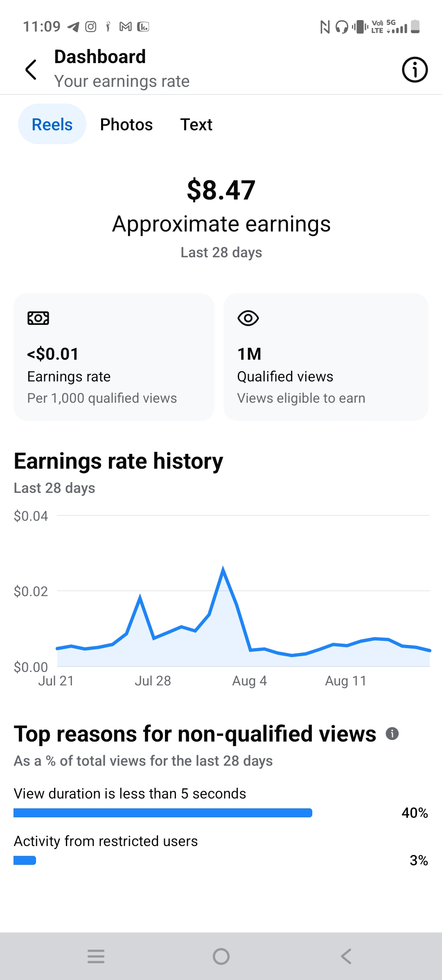Tap the money icon on Earnings rate card
This screenshot has height=980, width=442.
tap(38, 318)
